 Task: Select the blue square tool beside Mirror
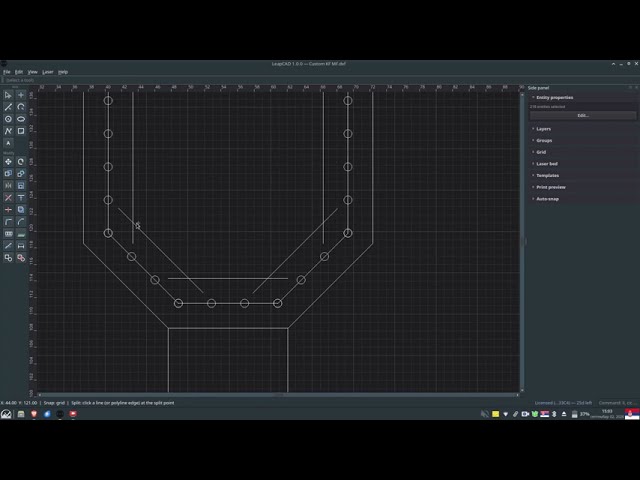[21, 186]
